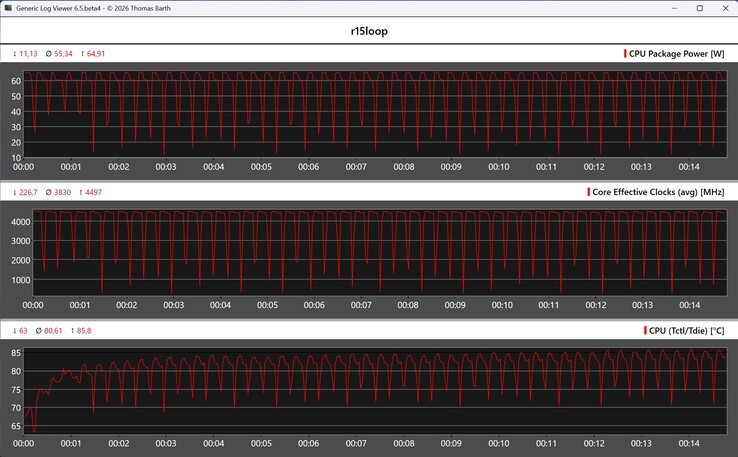Screen dimensions: 738x457
Task: Click the 00:14 time label under power chart
Action: [689, 167]
